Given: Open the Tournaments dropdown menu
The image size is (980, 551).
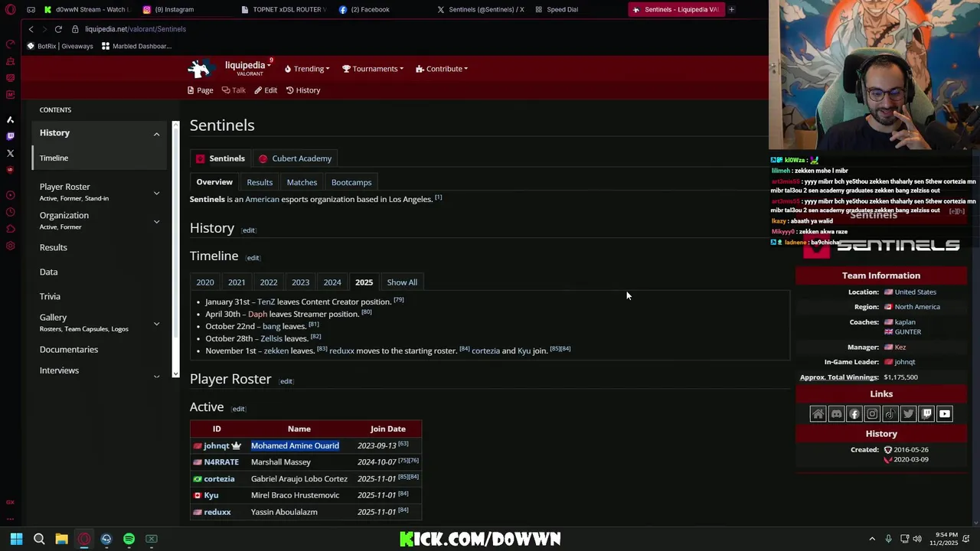Looking at the screenshot, I should [x=373, y=69].
